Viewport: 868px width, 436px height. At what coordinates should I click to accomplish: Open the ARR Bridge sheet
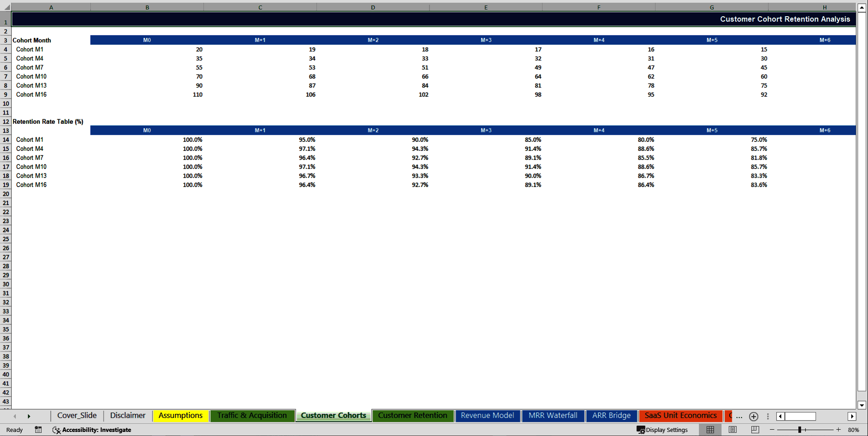(x=611, y=415)
